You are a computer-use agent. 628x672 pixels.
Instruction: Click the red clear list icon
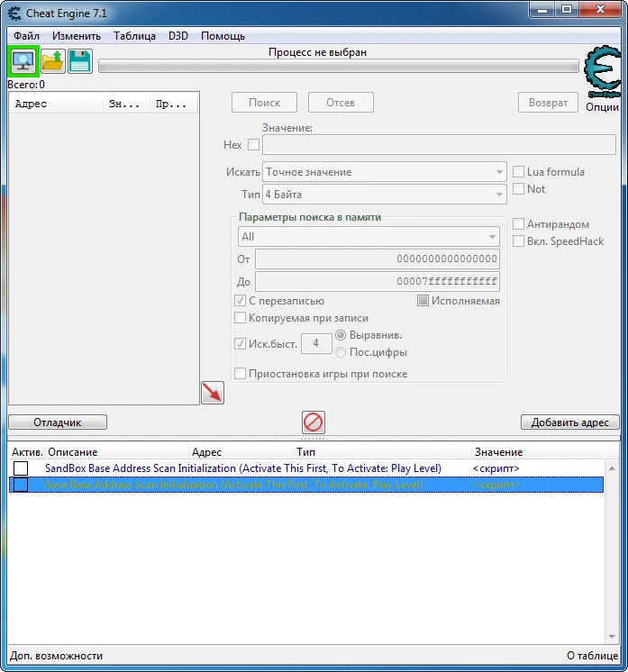click(314, 422)
